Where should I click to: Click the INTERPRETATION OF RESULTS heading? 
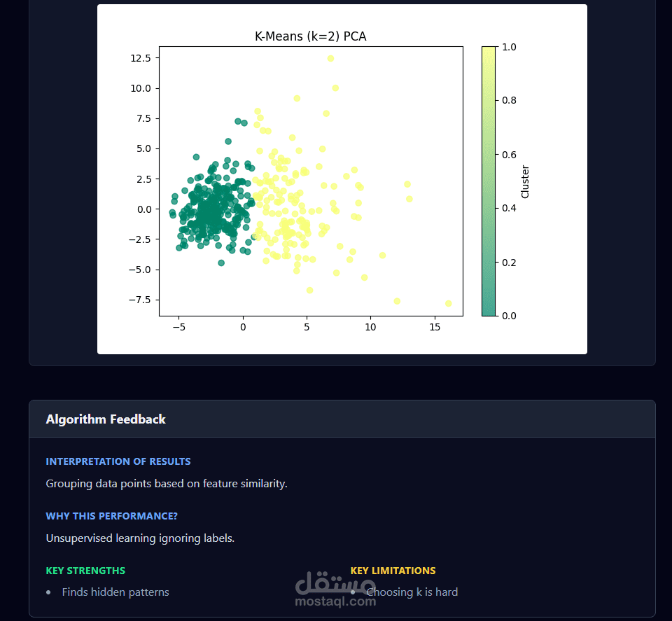[118, 461]
